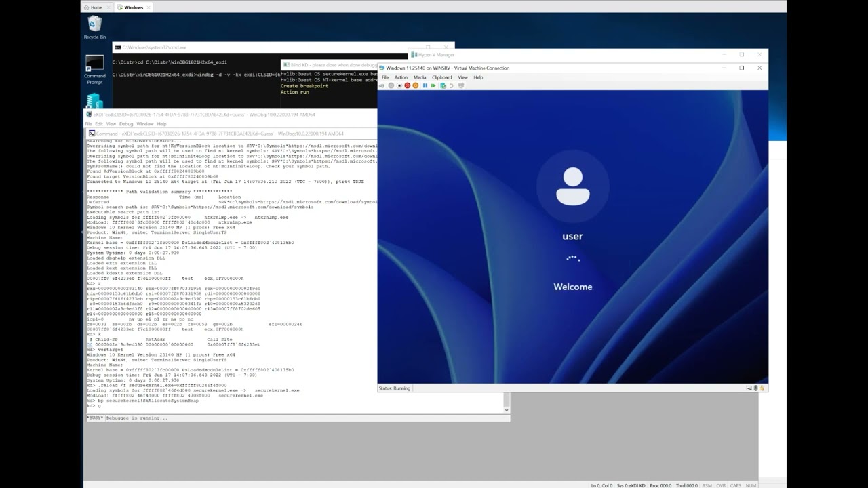This screenshot has height=488, width=868.
Task: Open Recycle Bin desktop icon
Action: tap(94, 27)
